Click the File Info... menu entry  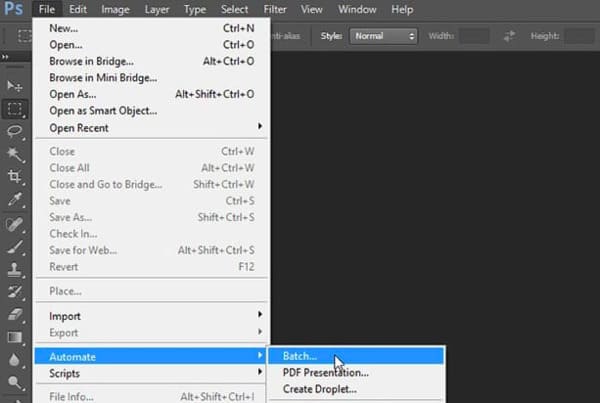tap(152, 396)
